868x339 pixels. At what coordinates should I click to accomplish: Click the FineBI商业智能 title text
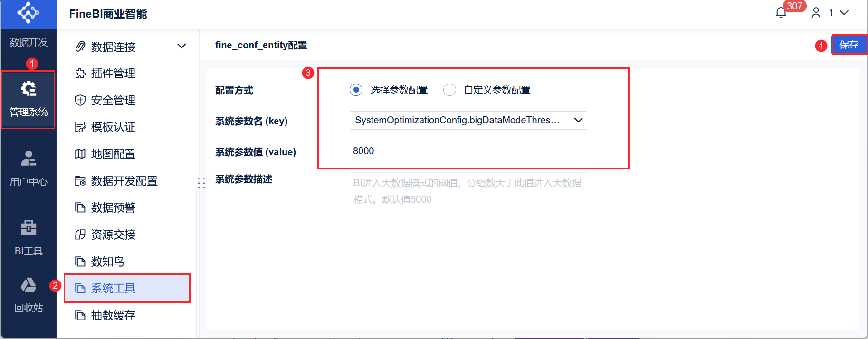tap(108, 14)
